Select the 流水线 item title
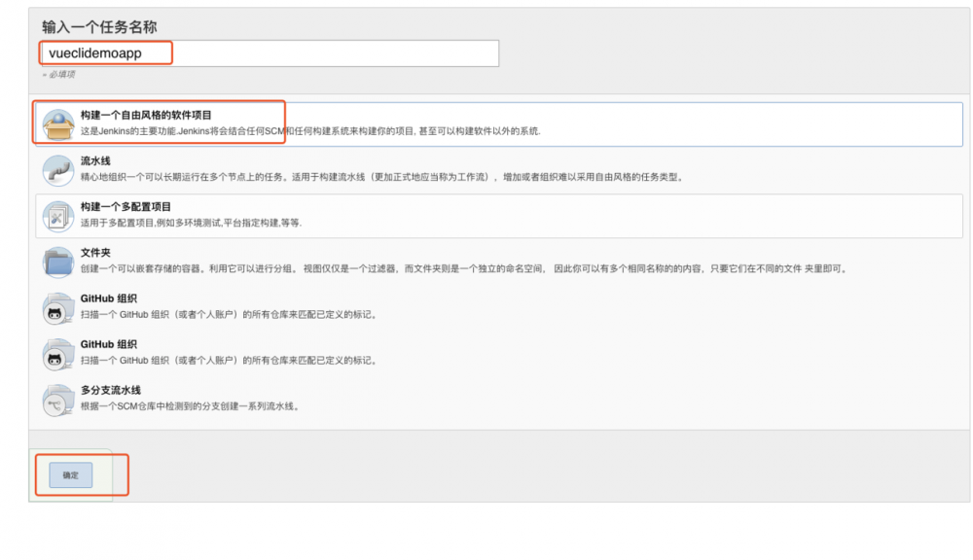 tap(95, 160)
